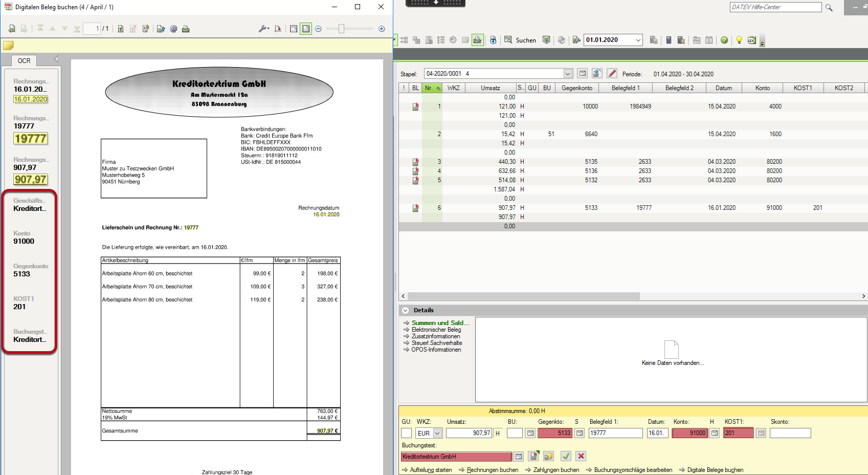Viewport: 868px width, 475px height.
Task: Open the toolbar overflow options arrow
Action: coord(762,41)
